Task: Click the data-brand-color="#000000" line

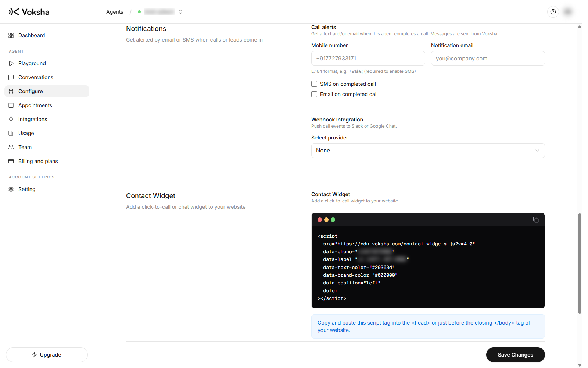Action: 361,275
